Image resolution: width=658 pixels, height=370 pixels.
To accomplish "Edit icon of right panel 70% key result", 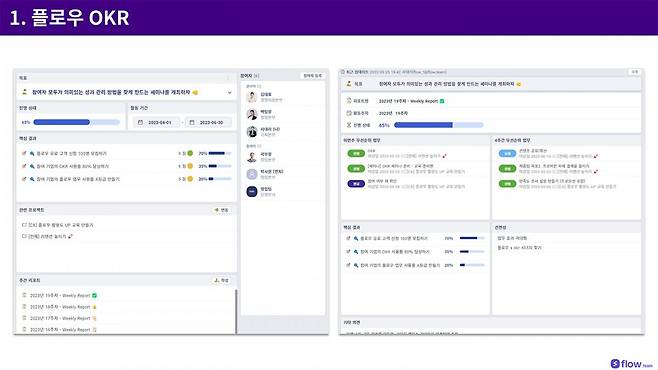I will pyautogui.click(x=348, y=238).
